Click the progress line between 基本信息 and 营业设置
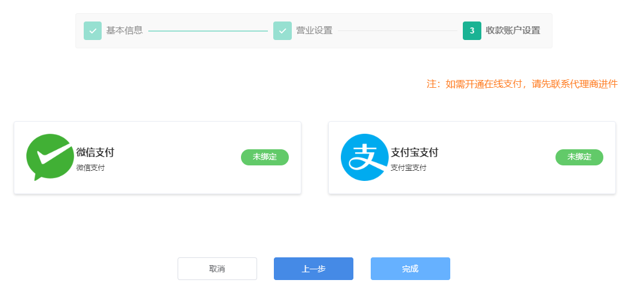This screenshot has width=644, height=289. click(x=207, y=30)
